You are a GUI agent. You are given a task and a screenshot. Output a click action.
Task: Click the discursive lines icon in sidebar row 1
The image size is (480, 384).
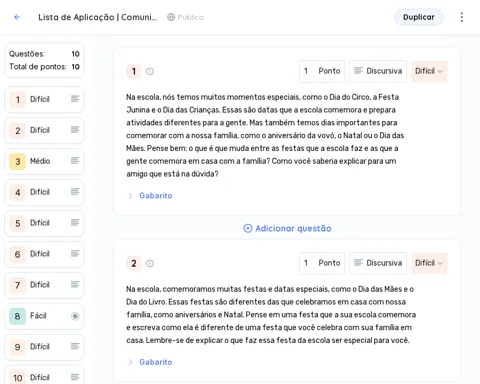[75, 99]
